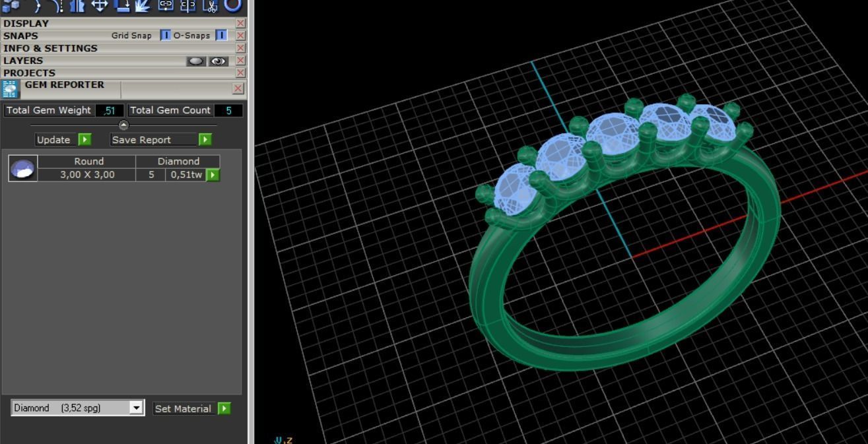Close the SNAPS panel
The image size is (868, 444).
click(x=240, y=36)
